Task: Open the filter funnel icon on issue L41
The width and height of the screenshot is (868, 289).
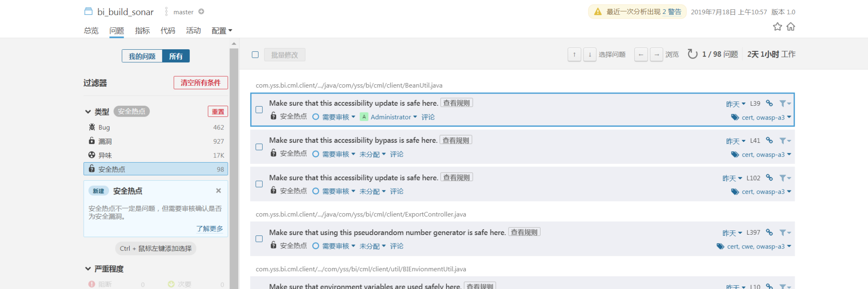Action: 784,140
